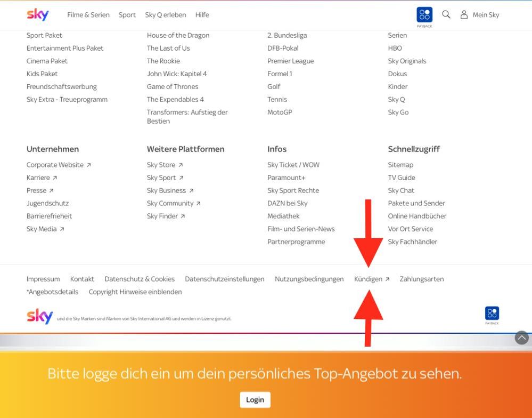Screen dimensions: 532x418
Task: Open John Wick: Kapitel 4 link
Action: coord(177,74)
